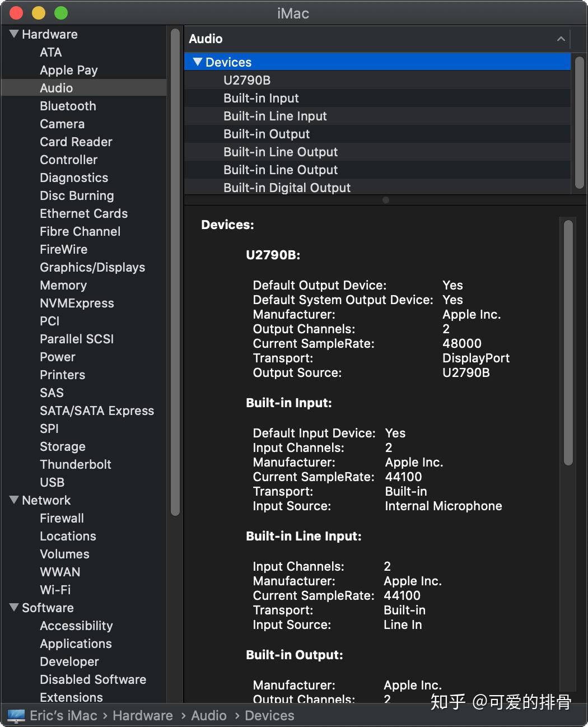Collapse the Devices disclosure triangle

point(197,62)
